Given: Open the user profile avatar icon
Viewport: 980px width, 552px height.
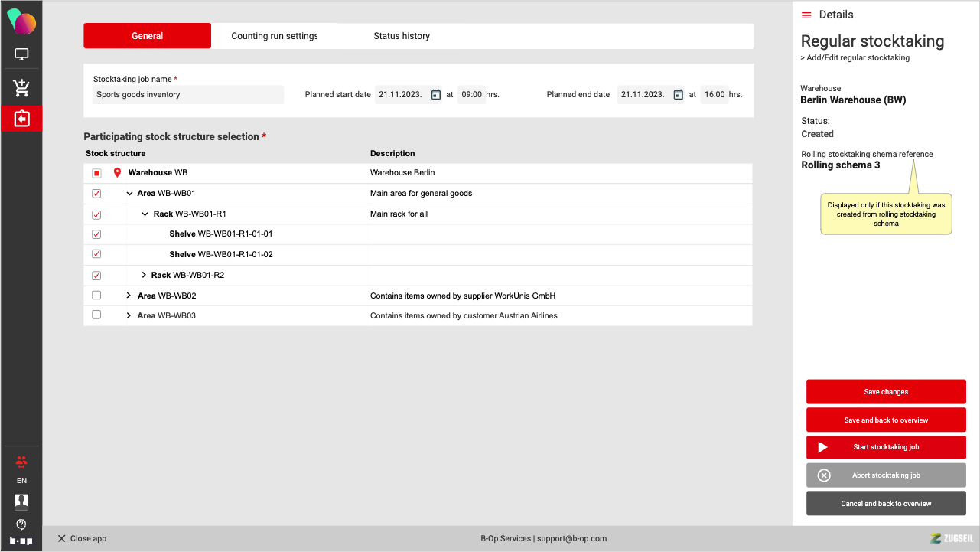Looking at the screenshot, I should pos(21,502).
